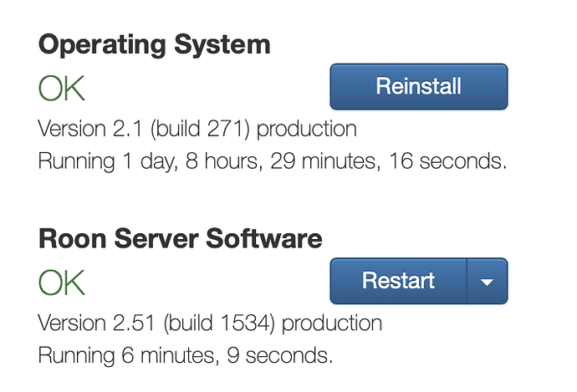Click the OS uptime line starting Running 1 day
Image resolution: width=577 pixels, height=392 pixels.
pyautogui.click(x=273, y=161)
